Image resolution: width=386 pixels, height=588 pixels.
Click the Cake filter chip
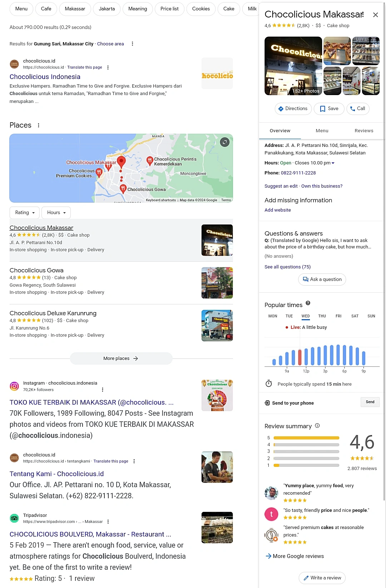click(x=229, y=9)
